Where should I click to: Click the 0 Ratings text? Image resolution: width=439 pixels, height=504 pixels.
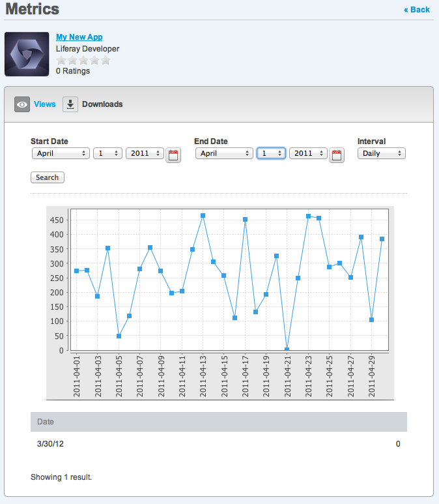coord(73,71)
